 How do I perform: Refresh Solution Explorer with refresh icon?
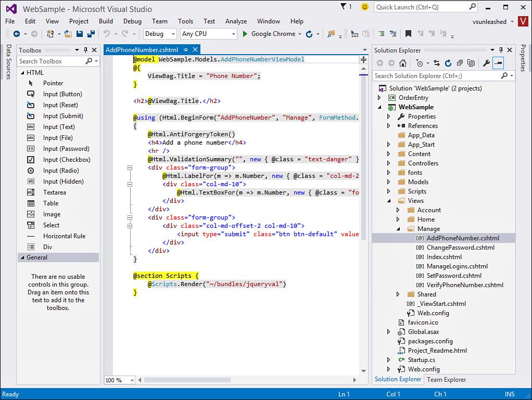(448, 63)
